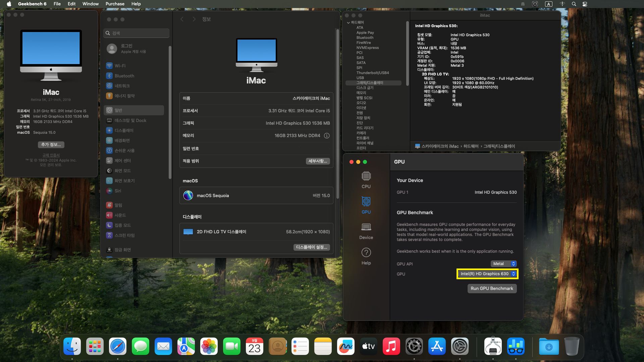
Task: Open App Store from the Dock
Action: [437, 346]
